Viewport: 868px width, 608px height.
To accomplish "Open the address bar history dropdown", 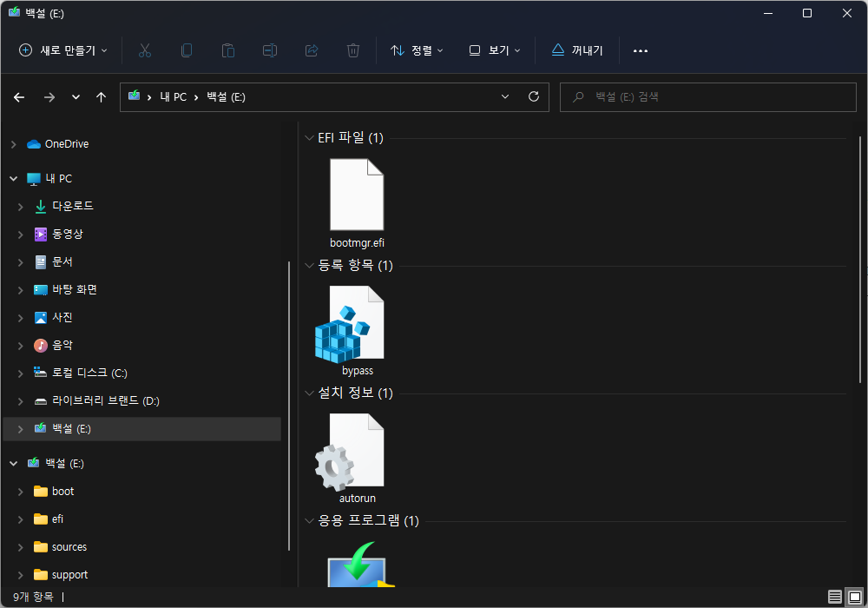I will click(x=505, y=97).
